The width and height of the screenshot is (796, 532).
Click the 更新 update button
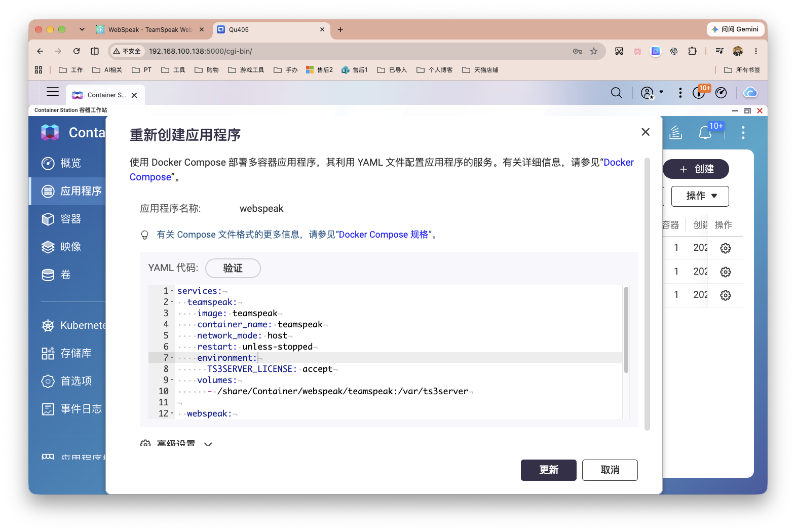(x=548, y=470)
